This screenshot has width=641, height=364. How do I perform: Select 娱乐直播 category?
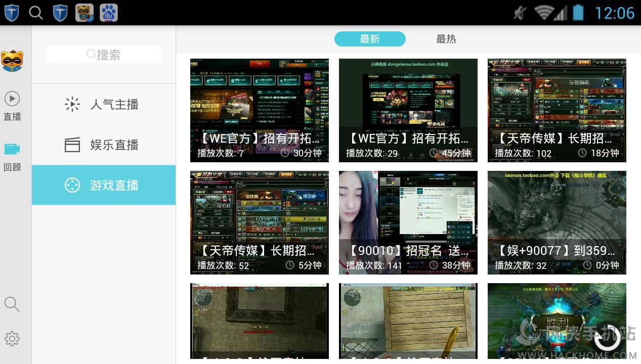(104, 145)
